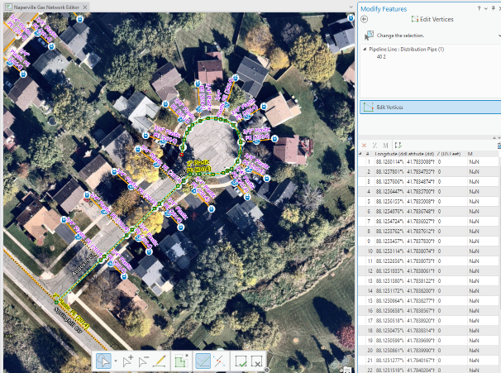Click the highlighted Edit Vertices tool button
The height and width of the screenshot is (373, 501).
(430, 107)
